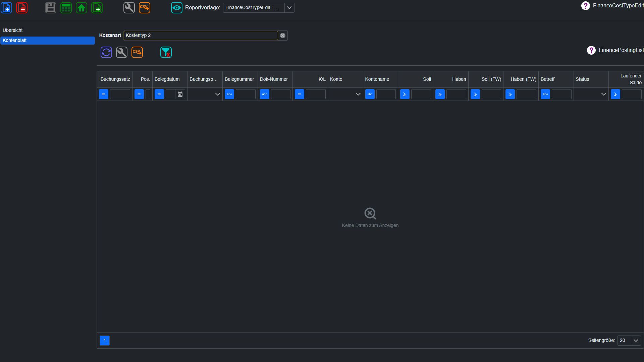Expand the Reportvorlage dropdown
The image size is (644, 362).
[289, 8]
